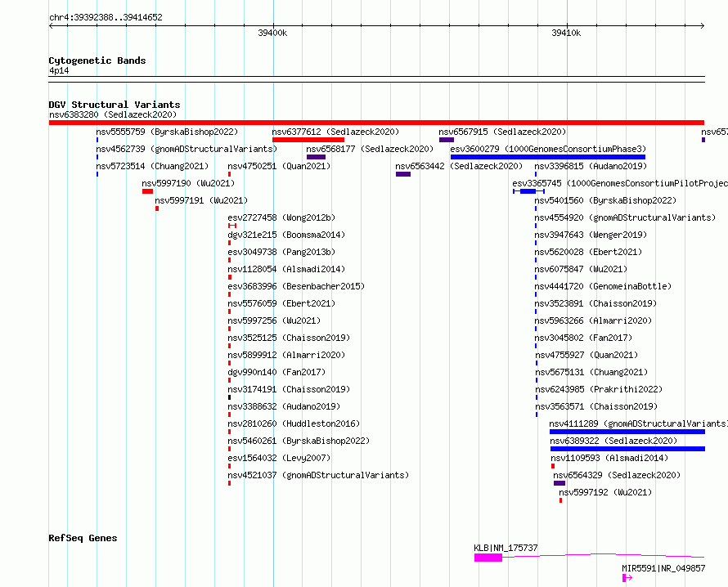Select nsv3045802 (Fan2017) label

click(x=583, y=338)
